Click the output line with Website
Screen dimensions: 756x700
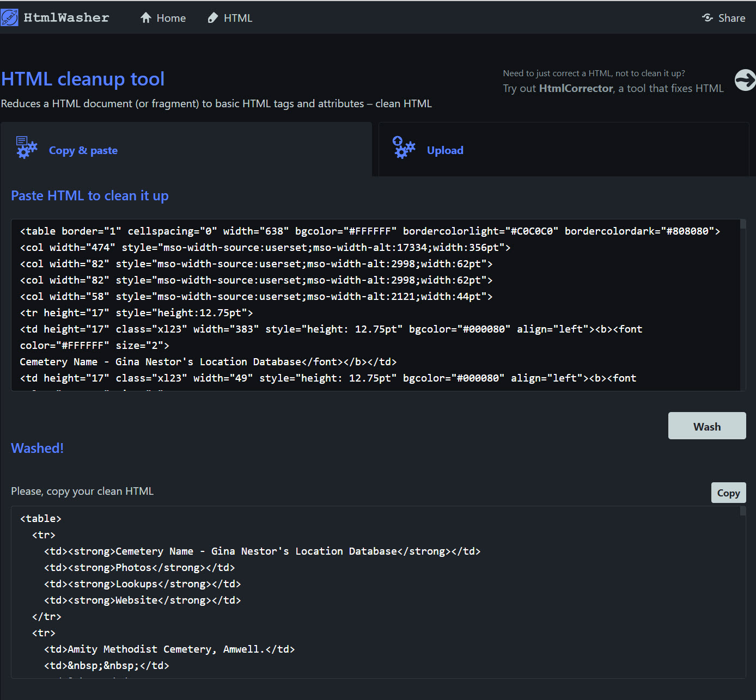142,600
